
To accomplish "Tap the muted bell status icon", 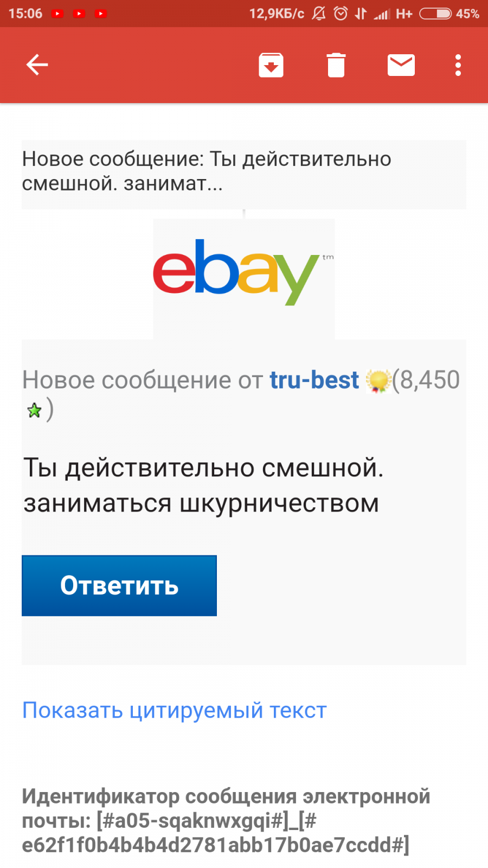I will [x=319, y=14].
